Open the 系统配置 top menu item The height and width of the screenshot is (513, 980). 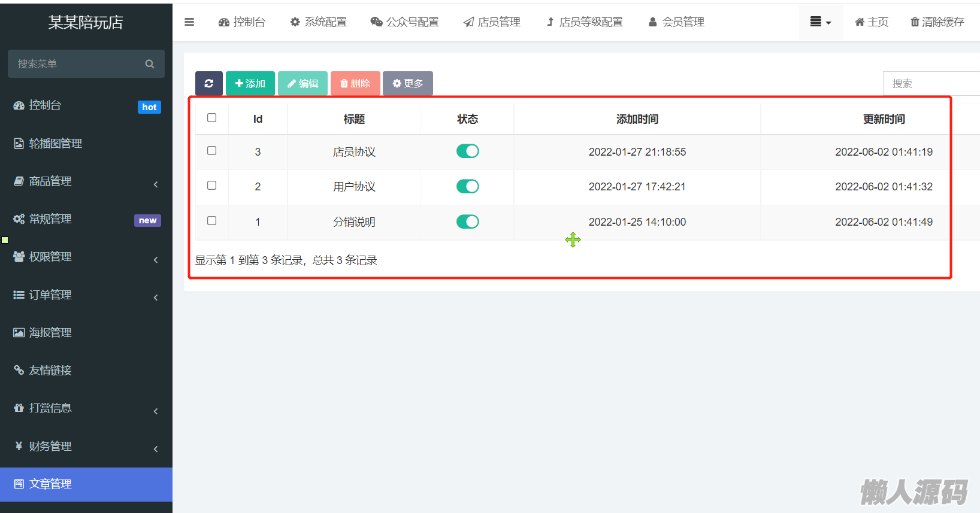(319, 22)
